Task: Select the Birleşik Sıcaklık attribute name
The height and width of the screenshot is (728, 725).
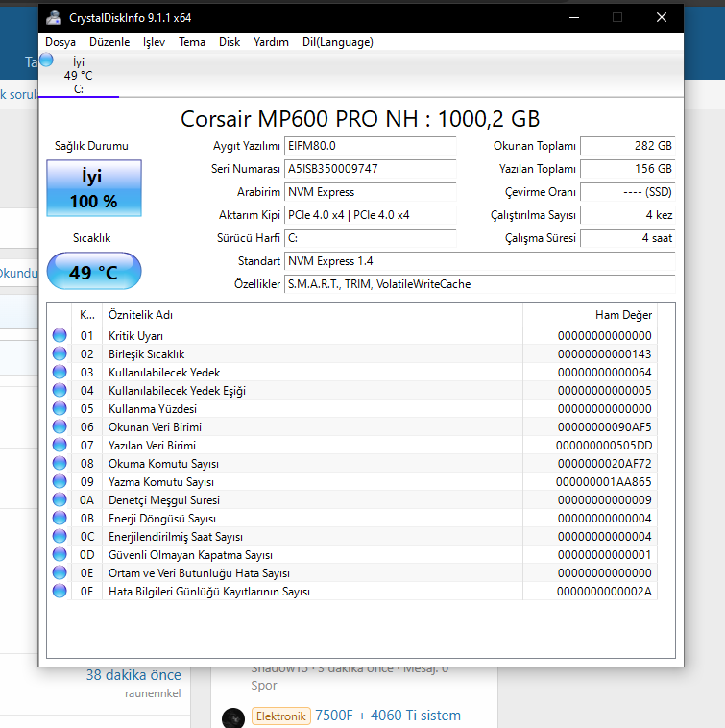Action: 147,354
